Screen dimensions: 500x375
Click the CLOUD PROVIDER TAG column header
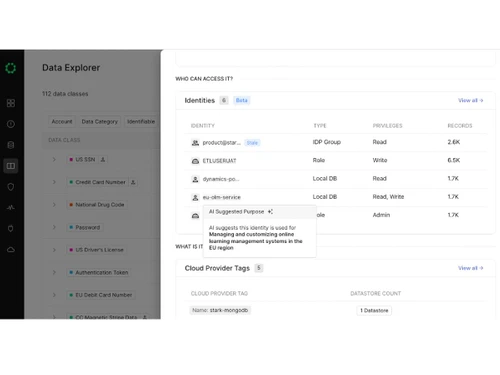pyautogui.click(x=219, y=293)
